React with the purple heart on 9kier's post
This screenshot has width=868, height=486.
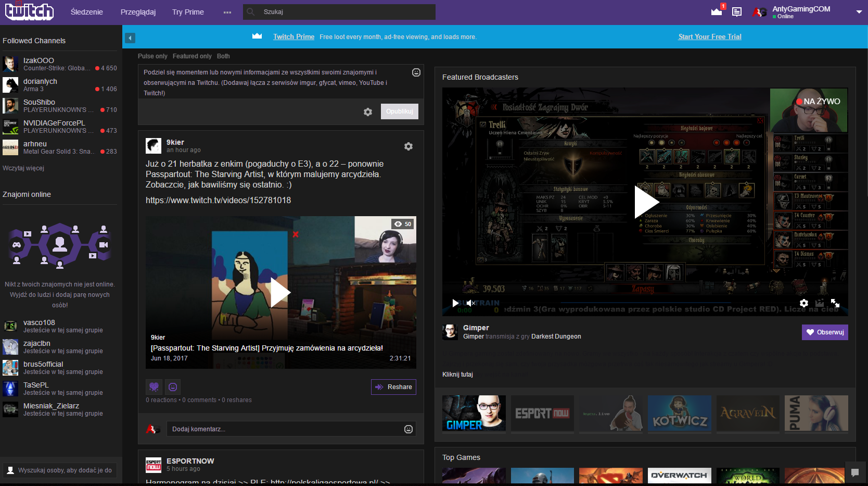tap(154, 387)
